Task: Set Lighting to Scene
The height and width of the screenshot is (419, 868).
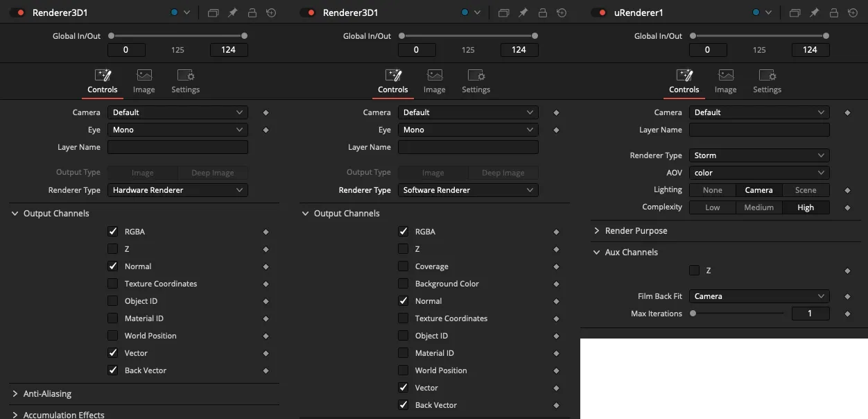Action: pyautogui.click(x=806, y=190)
